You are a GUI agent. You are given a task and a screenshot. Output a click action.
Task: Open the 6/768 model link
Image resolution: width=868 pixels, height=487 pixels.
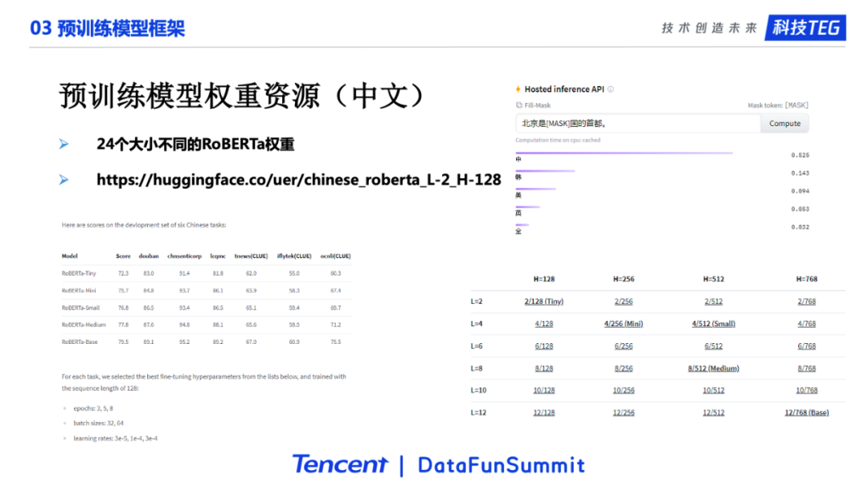(807, 346)
